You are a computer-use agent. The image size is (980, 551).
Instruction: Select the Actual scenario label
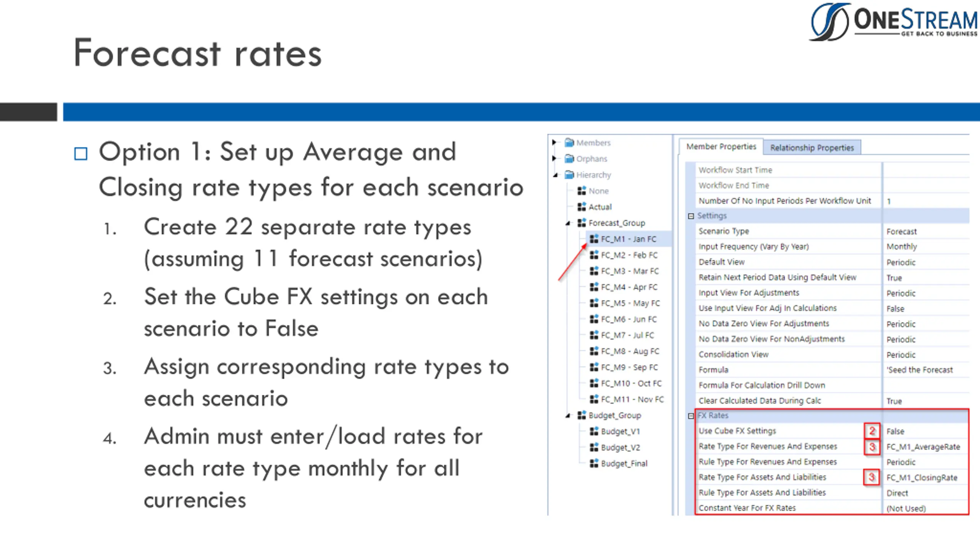click(x=600, y=207)
